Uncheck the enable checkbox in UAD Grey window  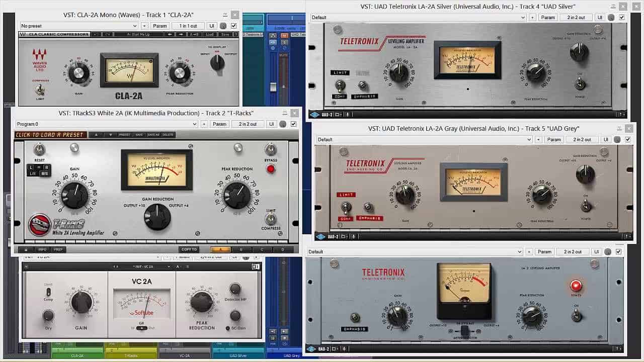628,139
